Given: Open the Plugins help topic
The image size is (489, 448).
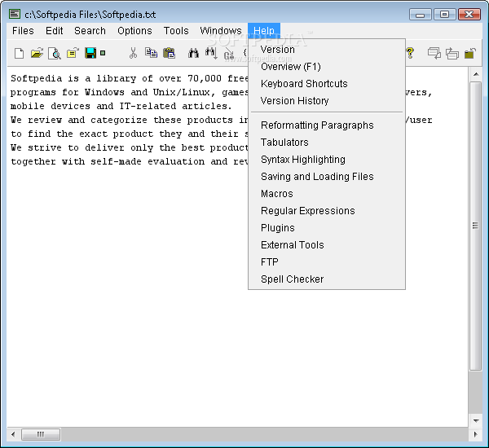Looking at the screenshot, I should [327, 228].
